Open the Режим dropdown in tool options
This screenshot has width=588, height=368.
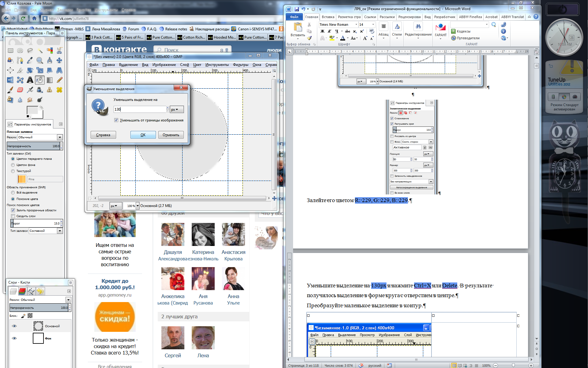40,137
